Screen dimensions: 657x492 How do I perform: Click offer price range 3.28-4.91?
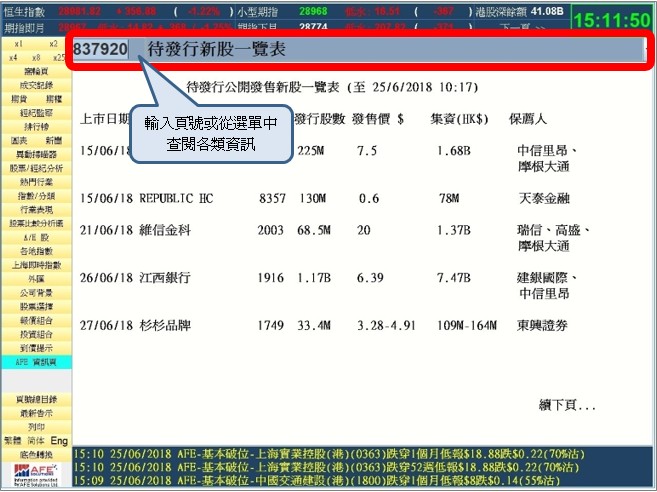click(386, 326)
